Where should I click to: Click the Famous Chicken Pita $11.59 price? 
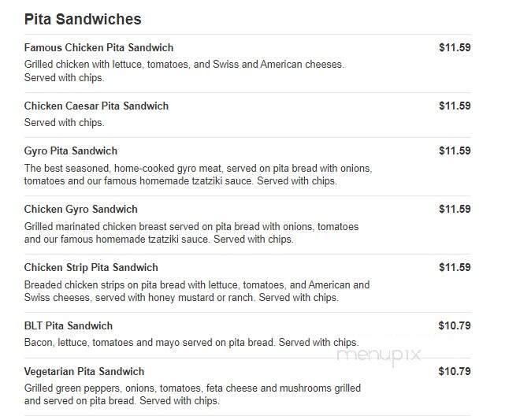pyautogui.click(x=455, y=47)
